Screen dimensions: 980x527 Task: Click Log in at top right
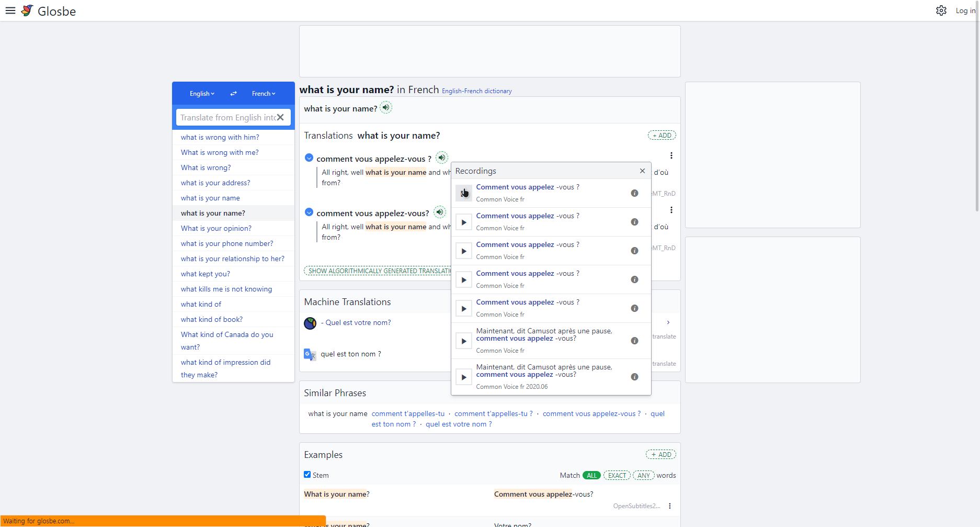(965, 10)
